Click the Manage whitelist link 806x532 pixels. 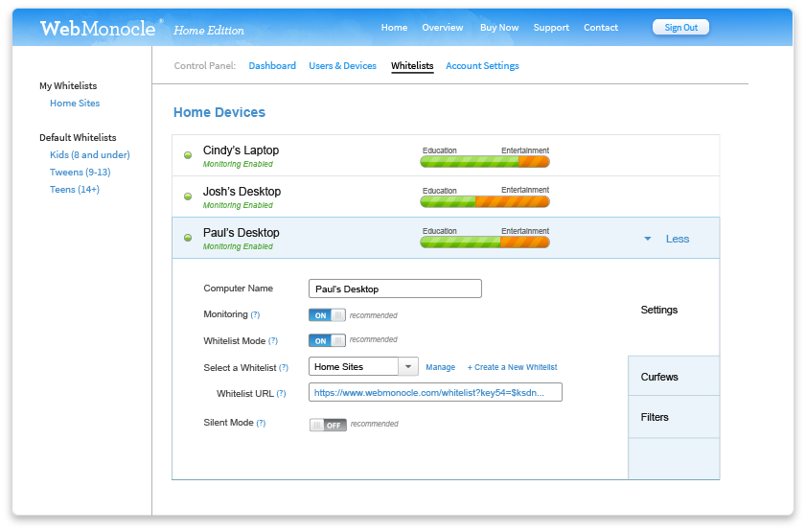tap(441, 367)
